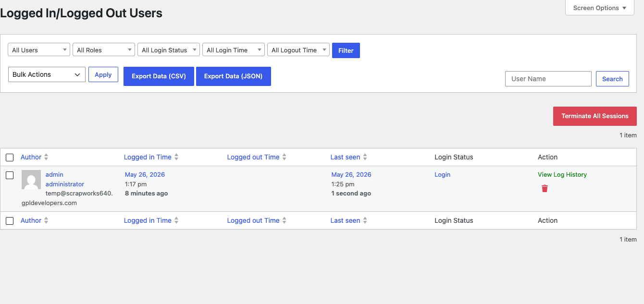This screenshot has height=304, width=644.
Task: Click header Login Status column label
Action: click(x=454, y=157)
